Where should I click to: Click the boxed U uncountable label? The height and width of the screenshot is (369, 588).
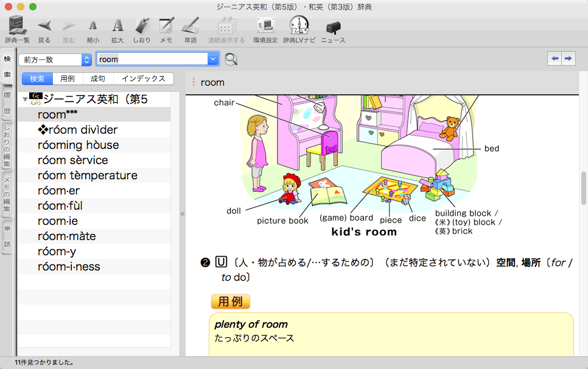coord(221,262)
